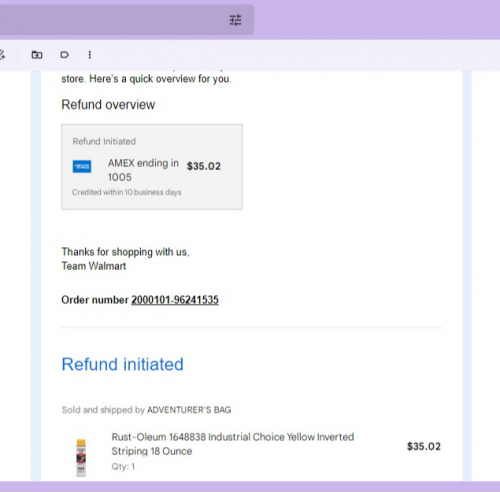Screen dimensions: 500x492
Task: Open the Rust-Oleum spray can thumbnail
Action: [81, 457]
